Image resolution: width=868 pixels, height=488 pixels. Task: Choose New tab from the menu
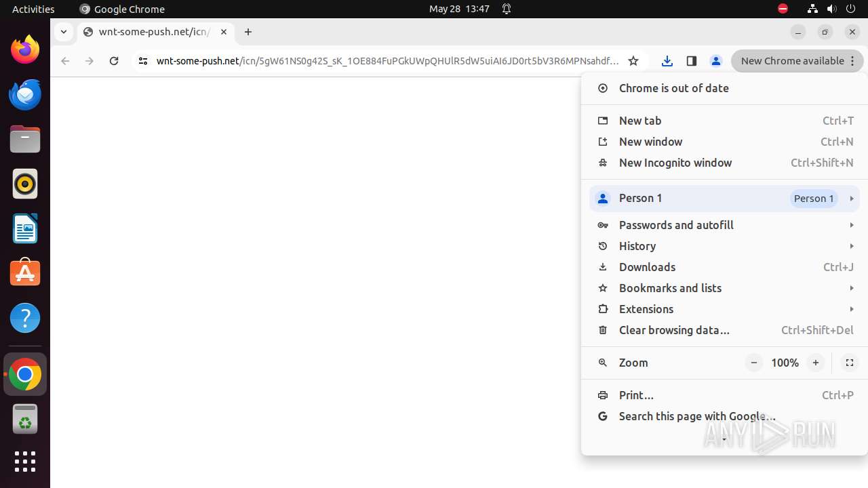coord(724,121)
